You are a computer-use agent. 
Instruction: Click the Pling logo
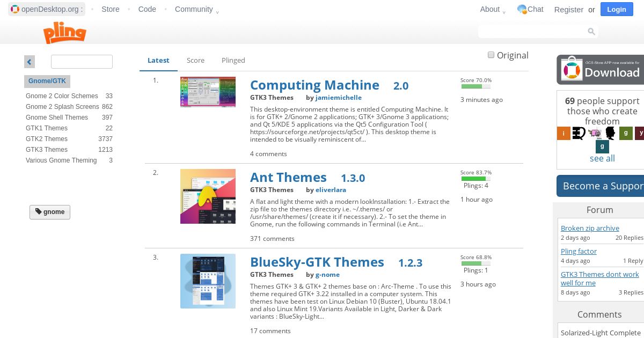click(x=64, y=33)
